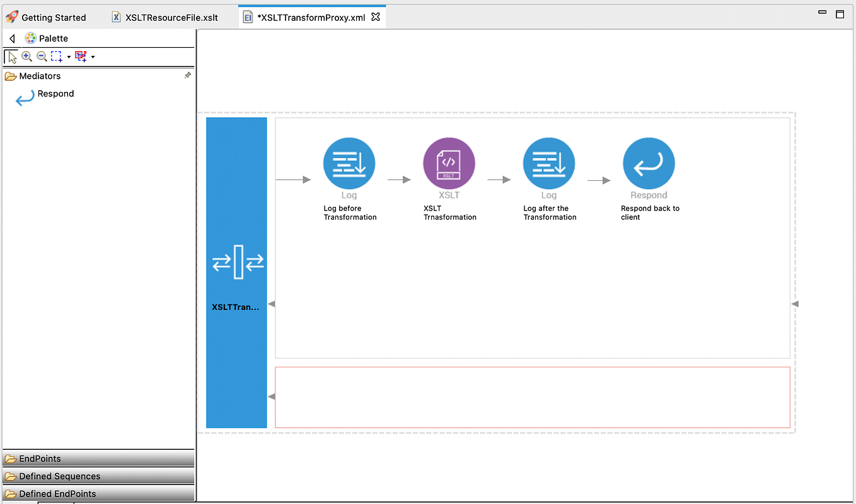
Task: Select the arrow selection tool in the Palette
Action: 11,56
